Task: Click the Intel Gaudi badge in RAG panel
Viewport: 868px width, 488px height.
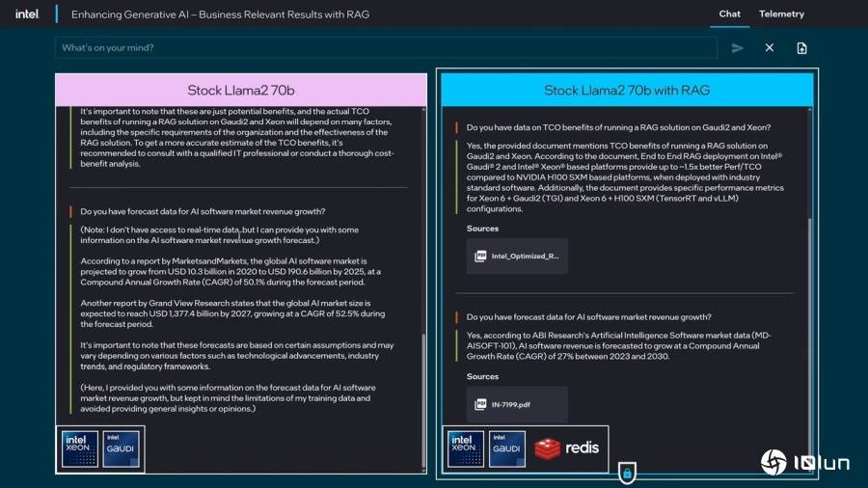Action: pyautogui.click(x=506, y=449)
